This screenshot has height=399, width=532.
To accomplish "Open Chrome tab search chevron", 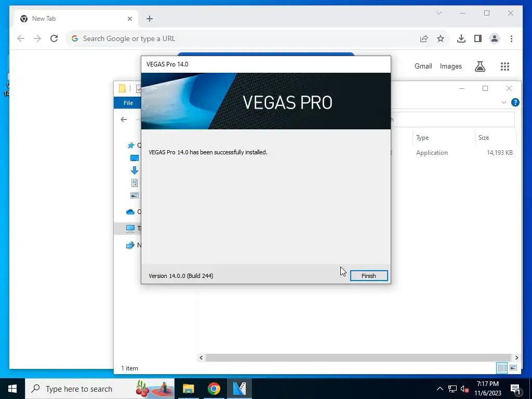I will click(x=439, y=13).
